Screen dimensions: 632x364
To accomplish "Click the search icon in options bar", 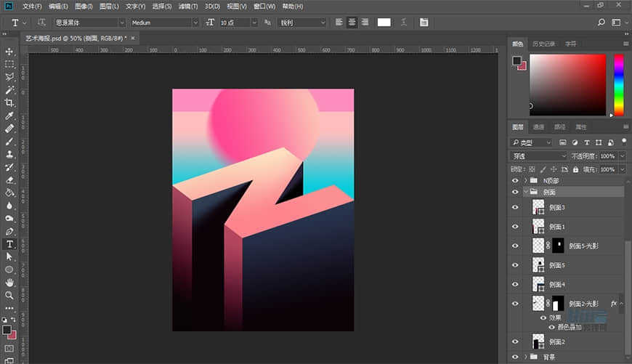I will 601,23.
